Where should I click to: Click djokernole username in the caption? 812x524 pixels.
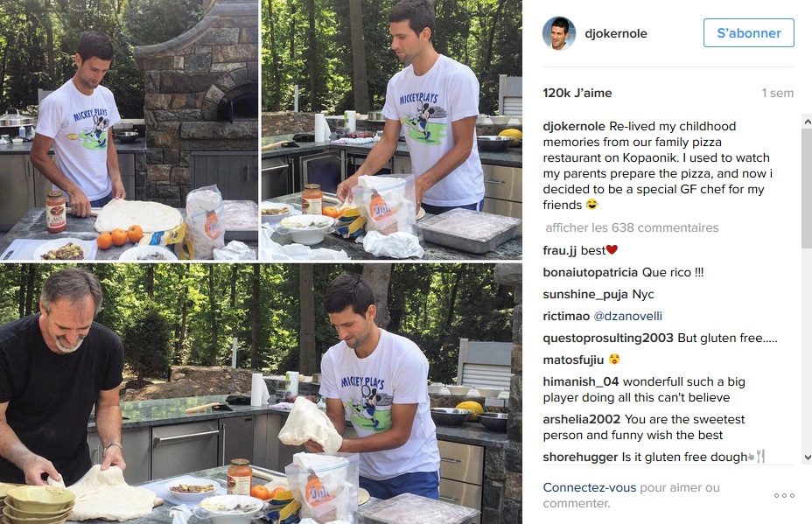click(574, 126)
